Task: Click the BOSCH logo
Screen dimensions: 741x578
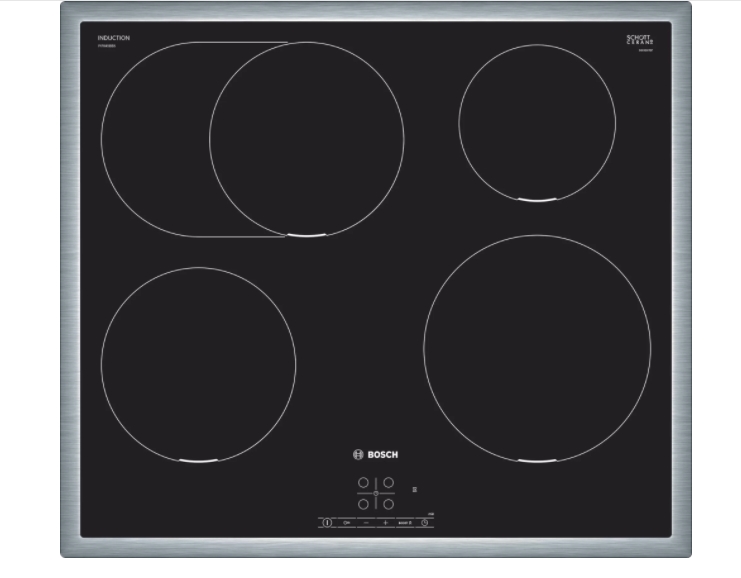Action: (375, 455)
